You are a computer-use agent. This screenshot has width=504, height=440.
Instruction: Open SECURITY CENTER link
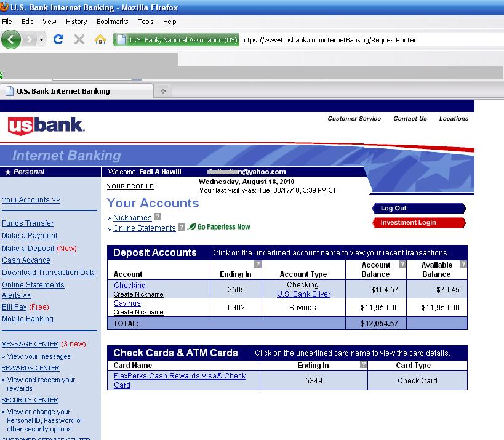coord(30,401)
